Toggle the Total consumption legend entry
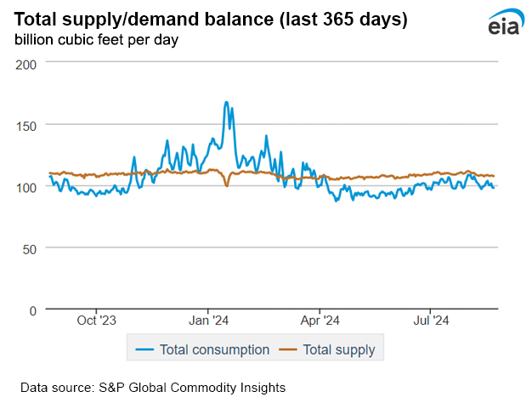This screenshot has height=403, width=532. click(x=202, y=349)
